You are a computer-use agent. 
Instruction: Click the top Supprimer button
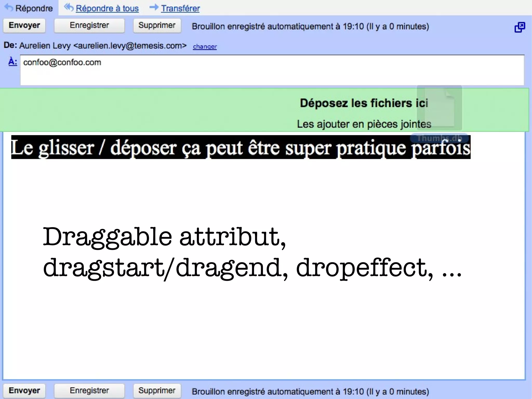tap(157, 25)
